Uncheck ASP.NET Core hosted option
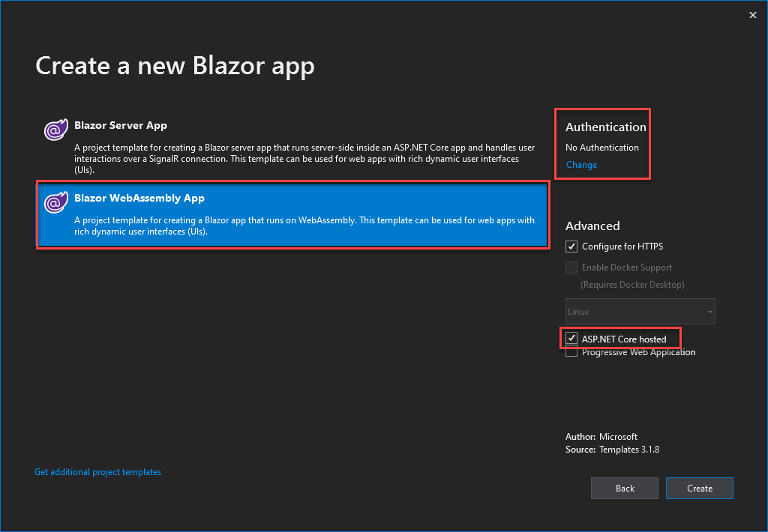The height and width of the screenshot is (532, 768). pyautogui.click(x=571, y=338)
